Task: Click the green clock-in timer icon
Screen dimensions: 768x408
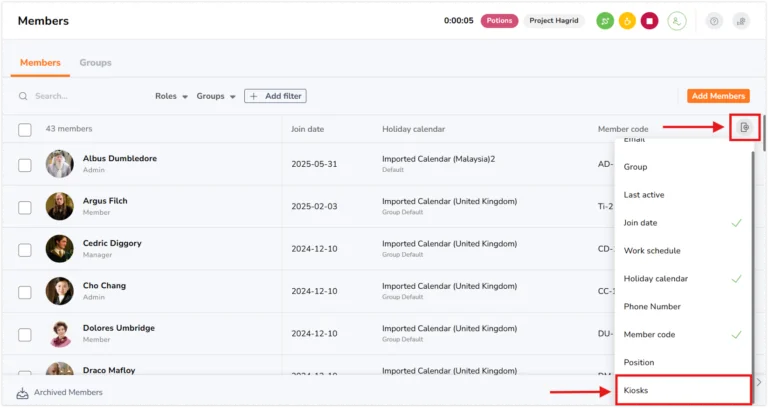Action: [x=605, y=21]
